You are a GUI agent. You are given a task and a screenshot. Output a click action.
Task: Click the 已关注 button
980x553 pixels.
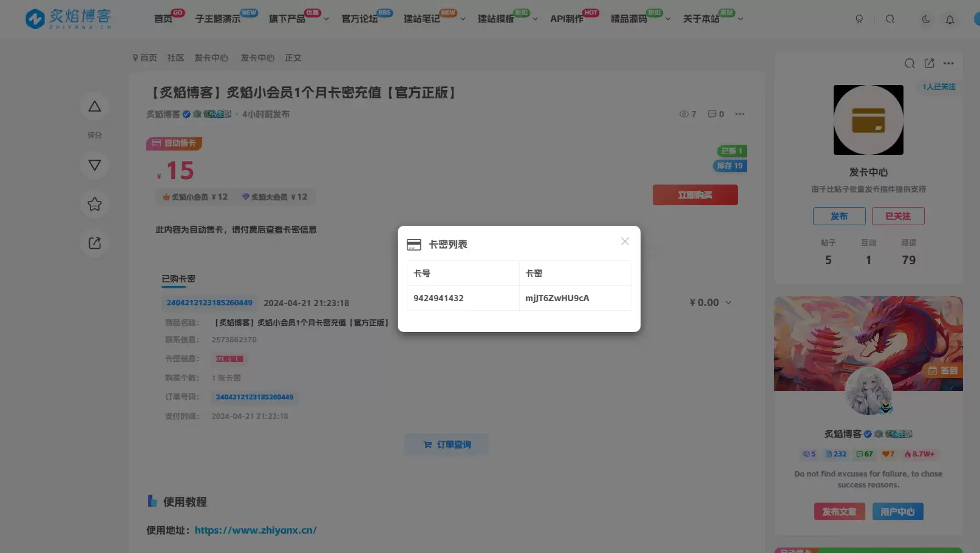pos(898,216)
